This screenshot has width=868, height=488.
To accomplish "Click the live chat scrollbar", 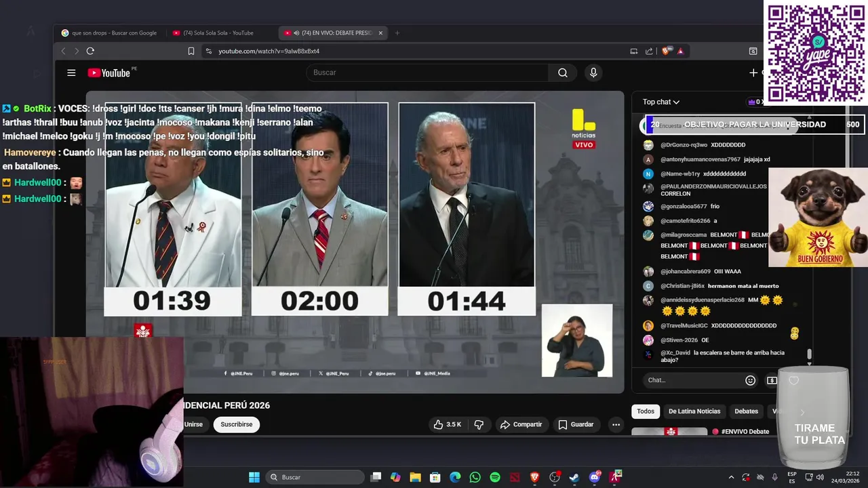I will tap(809, 354).
